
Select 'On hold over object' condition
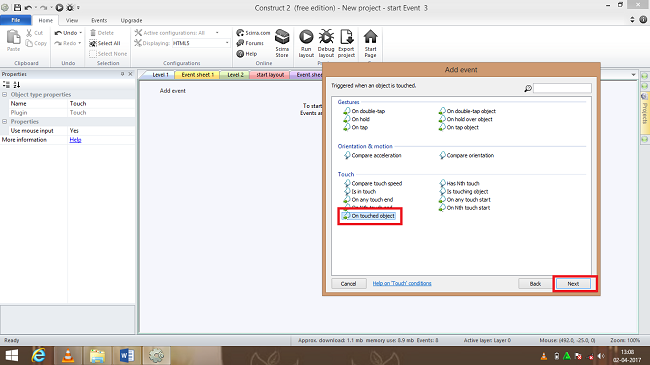click(x=466, y=119)
